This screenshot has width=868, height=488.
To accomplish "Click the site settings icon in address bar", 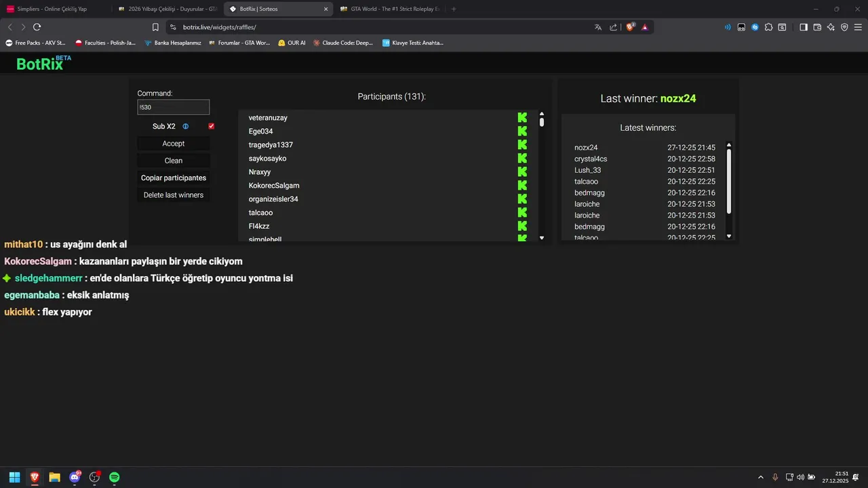I will pyautogui.click(x=173, y=27).
